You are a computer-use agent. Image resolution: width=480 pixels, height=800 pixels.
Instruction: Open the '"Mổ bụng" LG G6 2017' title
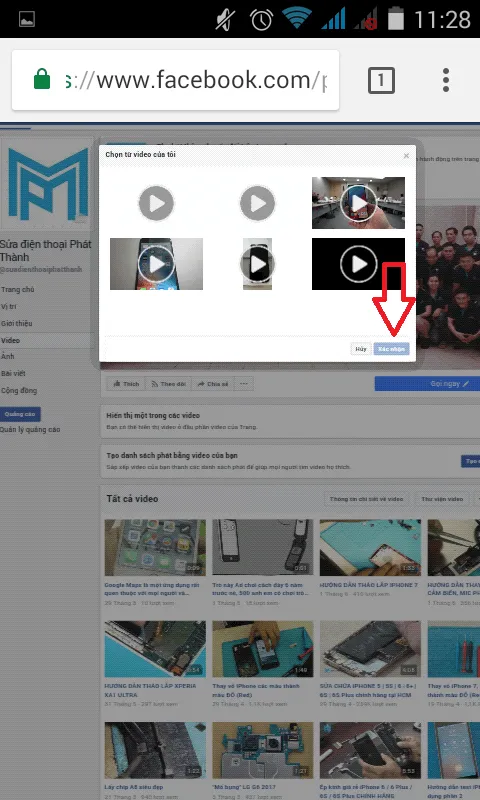coord(245,787)
